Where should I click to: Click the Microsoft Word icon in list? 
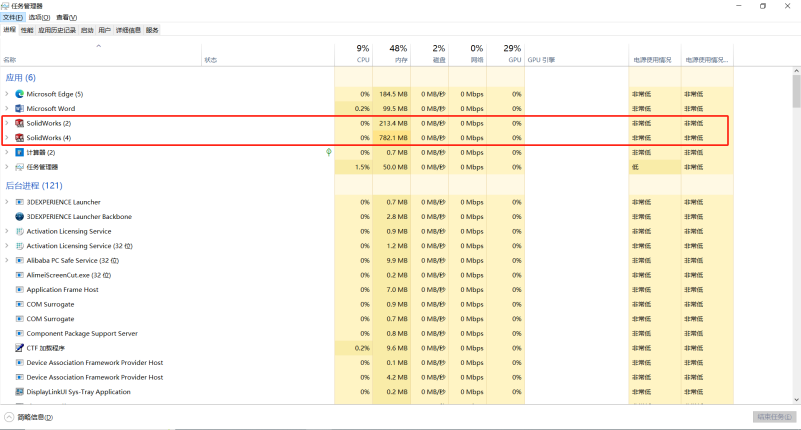tap(19, 108)
